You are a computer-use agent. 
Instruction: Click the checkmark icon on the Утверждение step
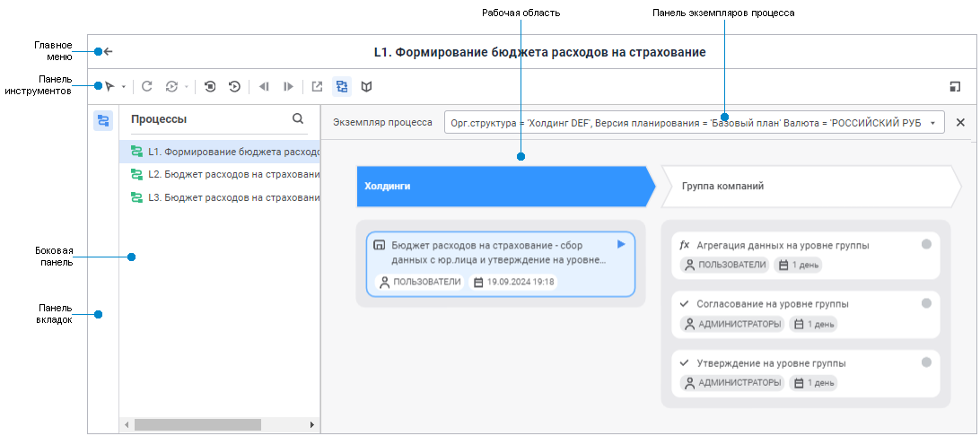[685, 362]
